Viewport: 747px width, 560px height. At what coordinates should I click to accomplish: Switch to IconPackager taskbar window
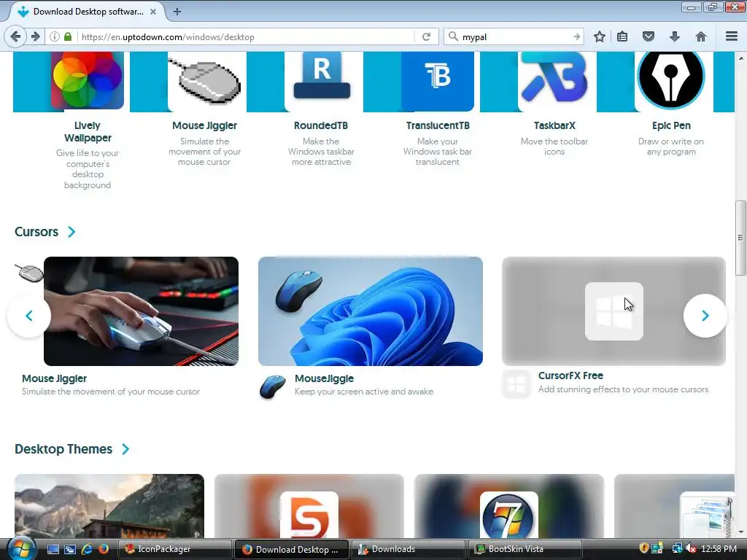click(174, 549)
